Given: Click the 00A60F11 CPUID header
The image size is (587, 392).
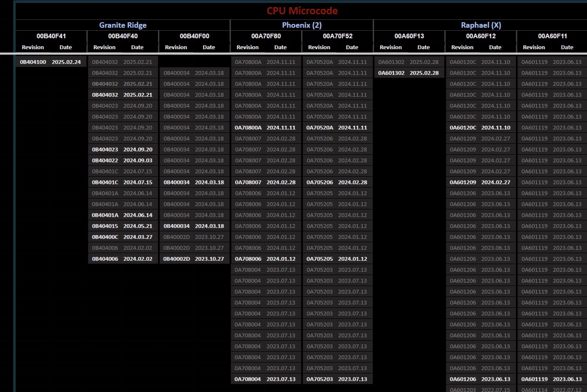Looking at the screenshot, I should point(552,36).
